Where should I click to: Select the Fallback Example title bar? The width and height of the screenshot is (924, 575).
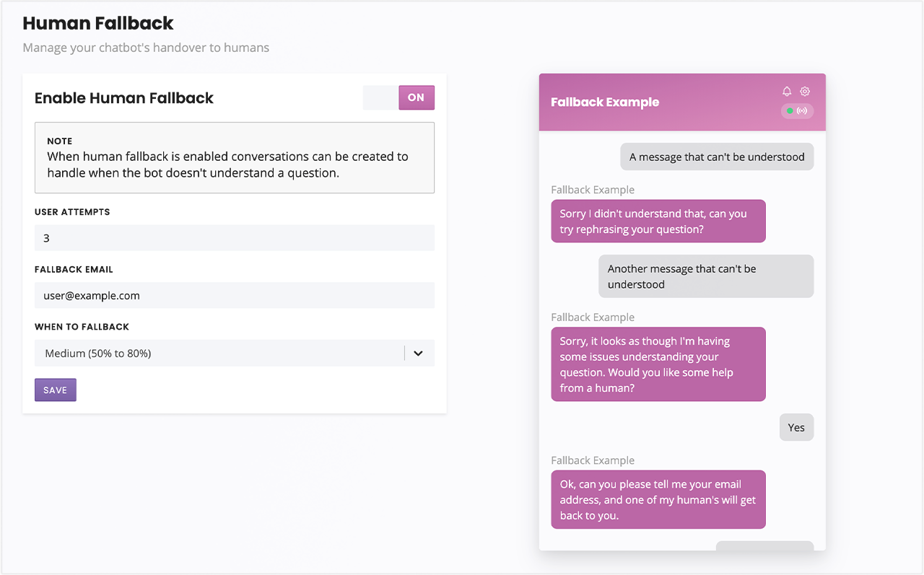pyautogui.click(x=605, y=102)
